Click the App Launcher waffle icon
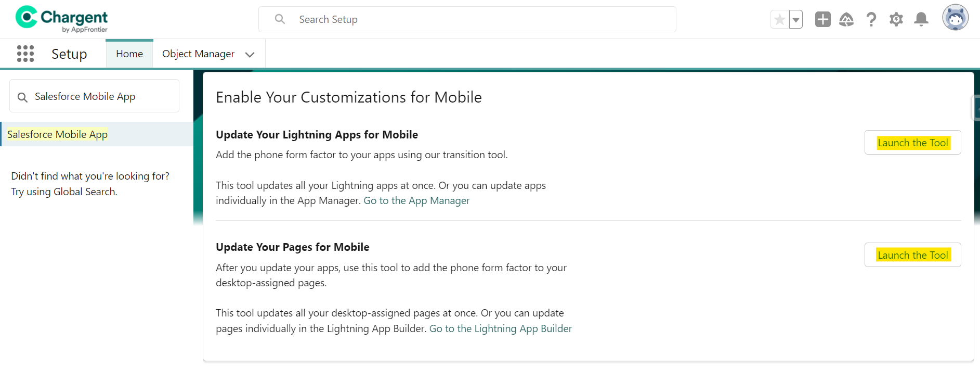Screen dimensions: 980x368 [x=25, y=53]
